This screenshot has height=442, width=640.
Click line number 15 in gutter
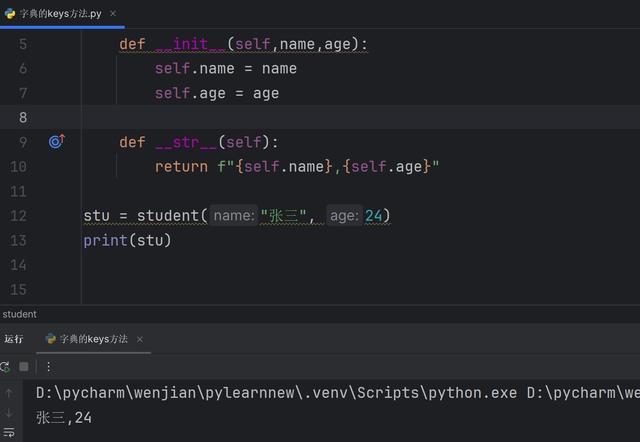pyautogui.click(x=18, y=289)
